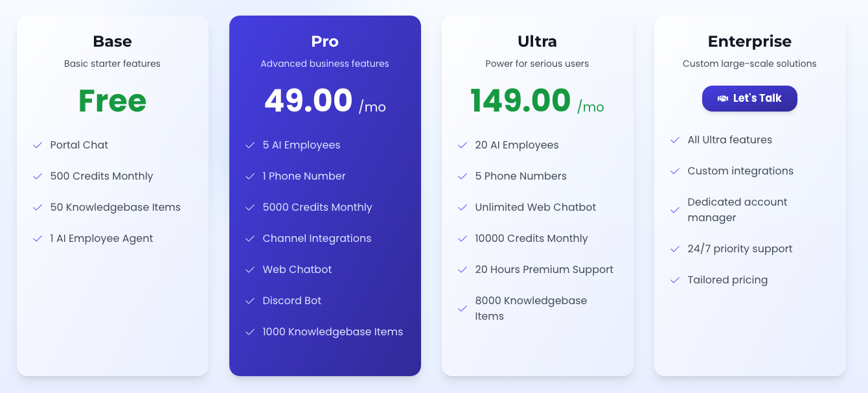Select the checkmark beside 5 AI Employees
Screen dimensions: 868x393
tap(250, 145)
